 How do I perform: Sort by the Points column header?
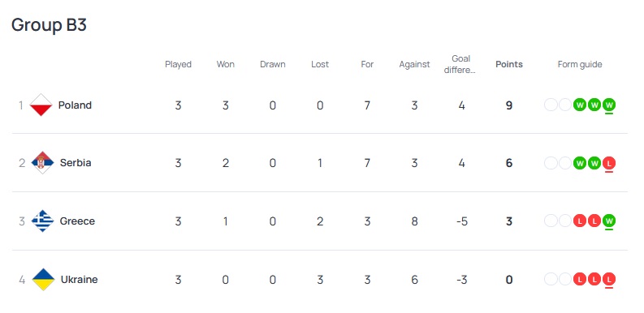(x=509, y=64)
